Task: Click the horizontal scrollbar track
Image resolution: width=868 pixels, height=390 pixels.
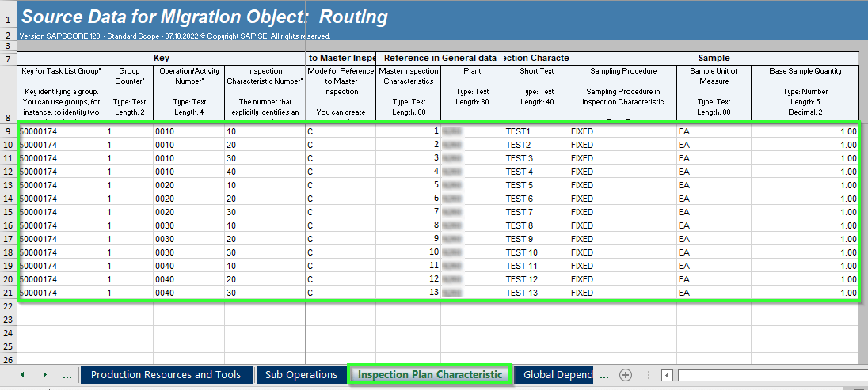Action: [772, 376]
